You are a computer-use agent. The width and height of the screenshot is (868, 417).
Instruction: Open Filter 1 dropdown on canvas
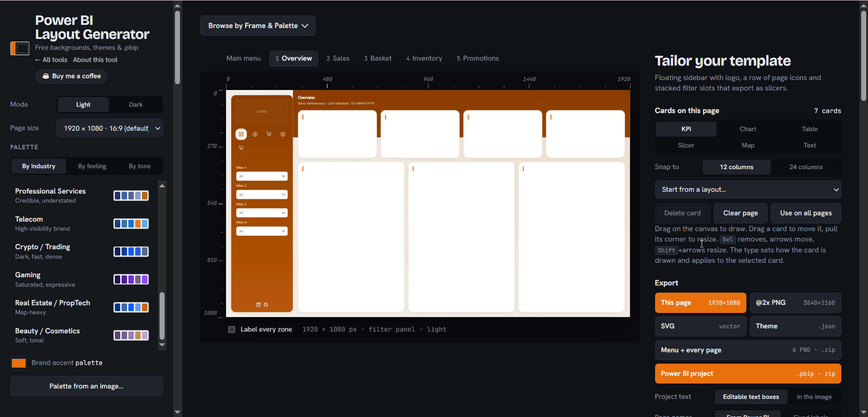pos(262,176)
